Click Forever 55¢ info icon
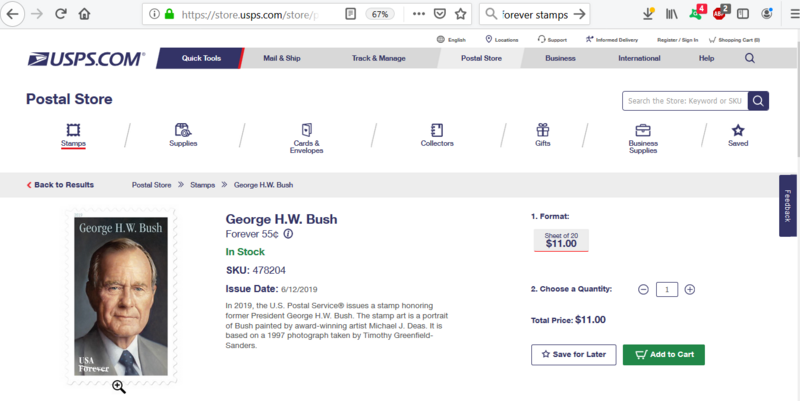This screenshot has width=800, height=401. [288, 234]
